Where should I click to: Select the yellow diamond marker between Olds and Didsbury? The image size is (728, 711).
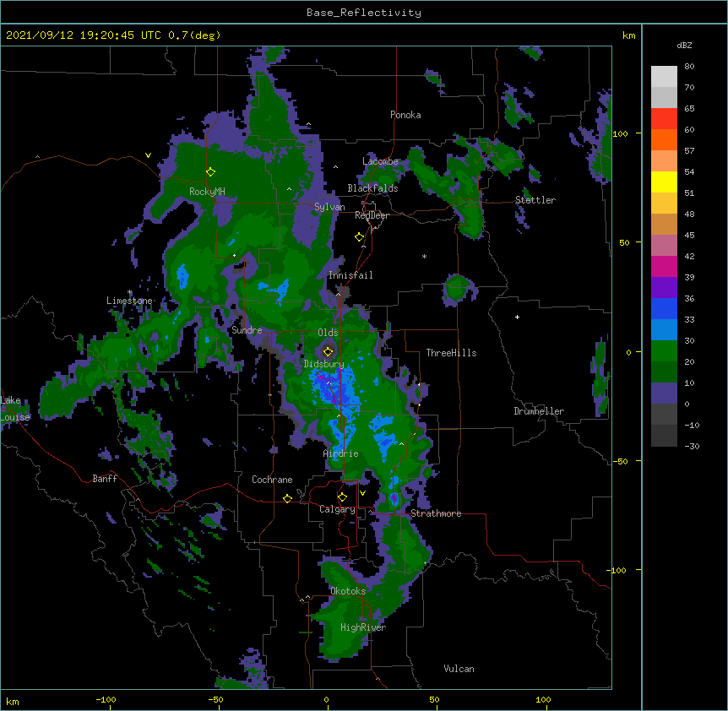coord(329,351)
